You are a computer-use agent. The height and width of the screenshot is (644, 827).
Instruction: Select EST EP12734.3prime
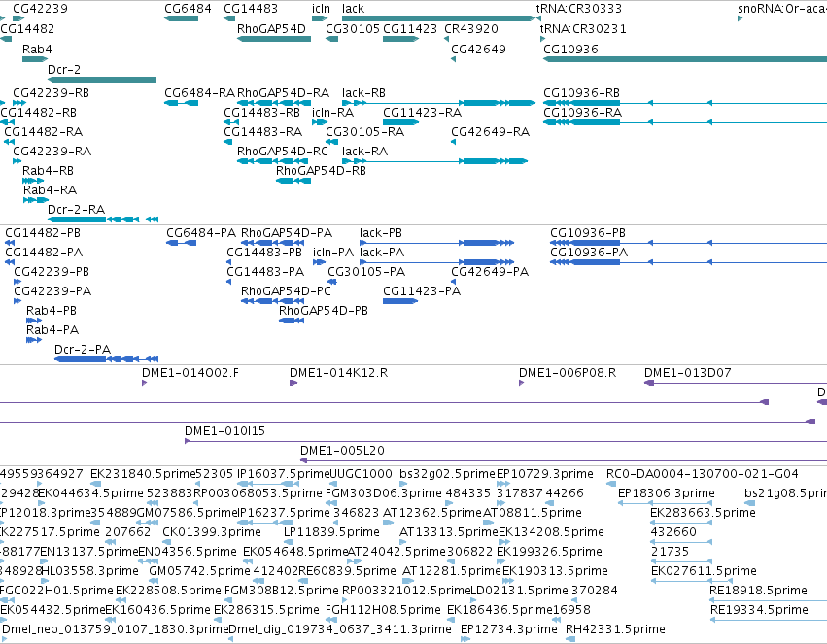coord(508,629)
